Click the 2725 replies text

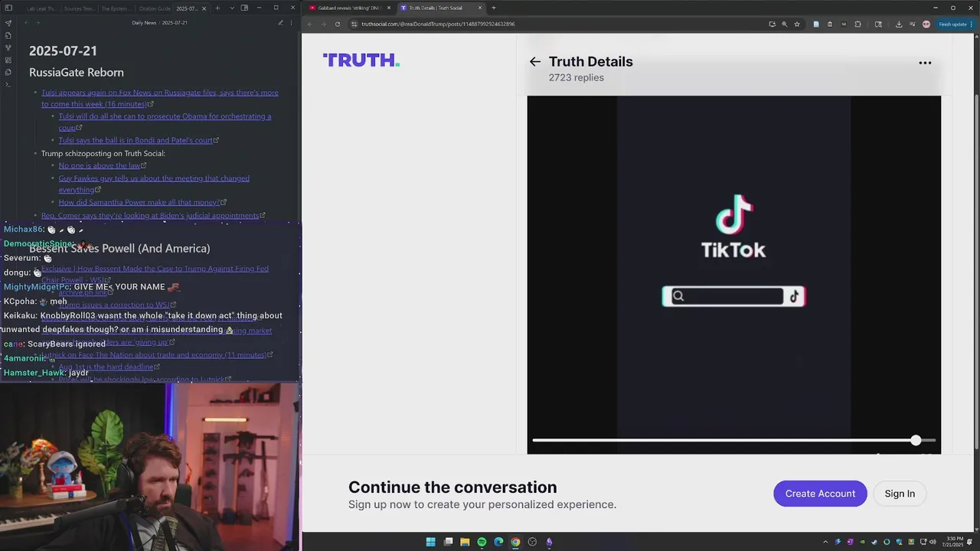tap(576, 77)
